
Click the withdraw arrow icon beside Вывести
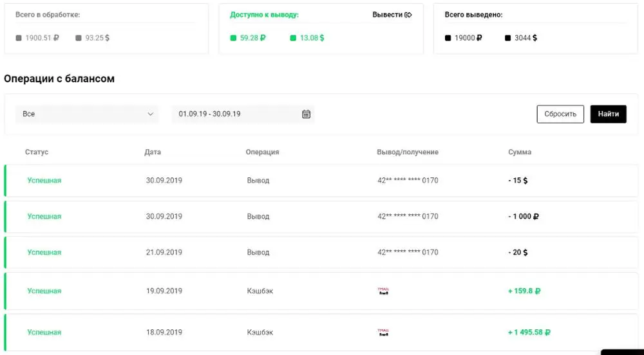point(408,15)
